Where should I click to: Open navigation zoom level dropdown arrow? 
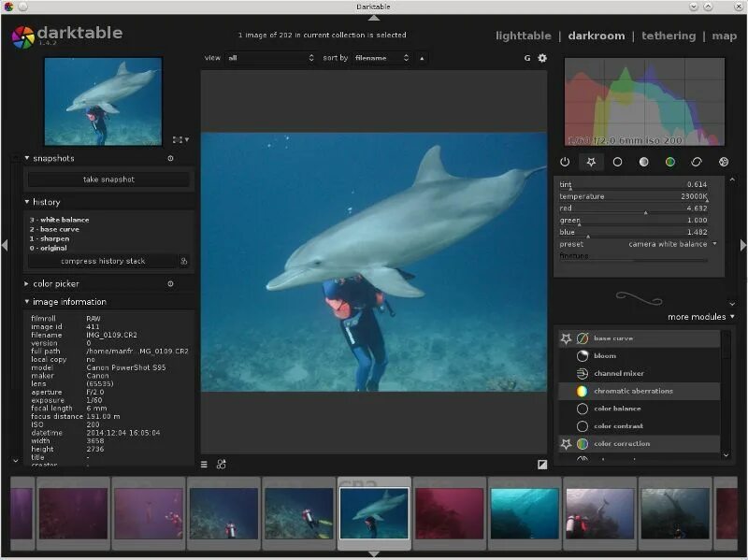click(187, 139)
